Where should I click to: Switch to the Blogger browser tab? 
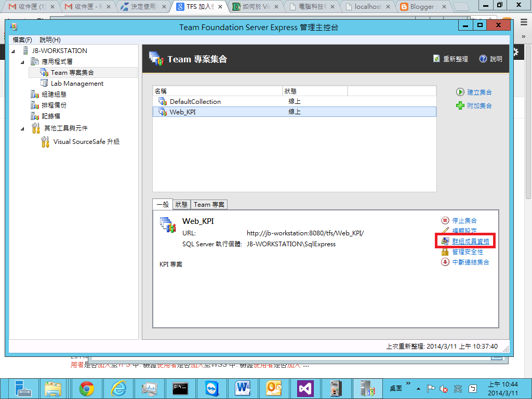pyautogui.click(x=422, y=6)
